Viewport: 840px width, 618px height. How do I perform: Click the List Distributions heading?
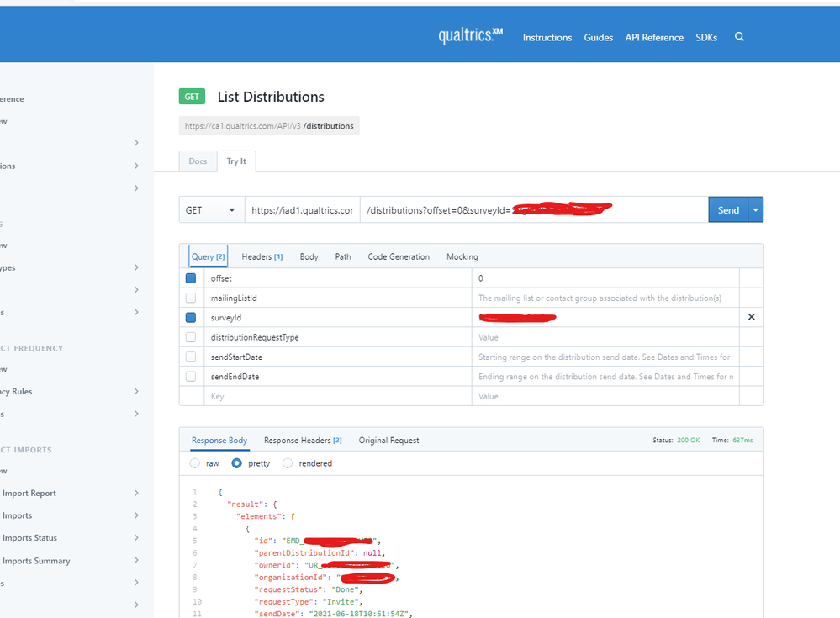(x=271, y=97)
